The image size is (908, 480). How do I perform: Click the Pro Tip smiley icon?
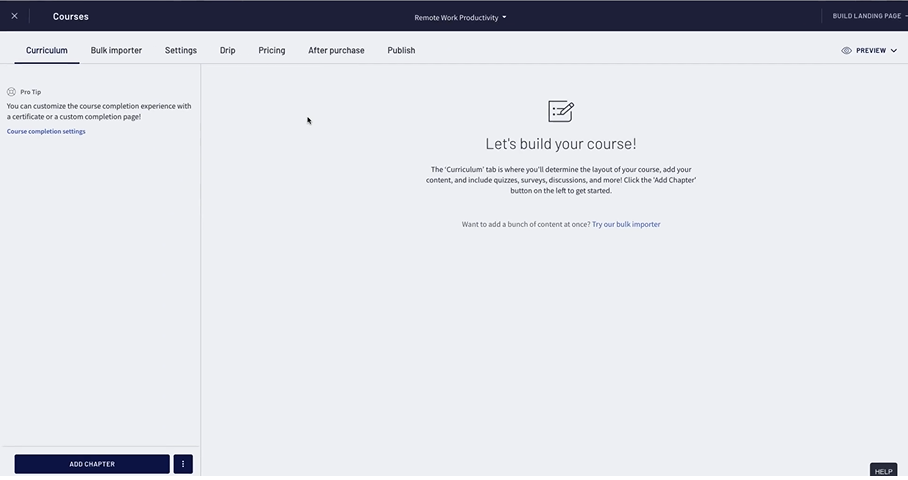11,92
